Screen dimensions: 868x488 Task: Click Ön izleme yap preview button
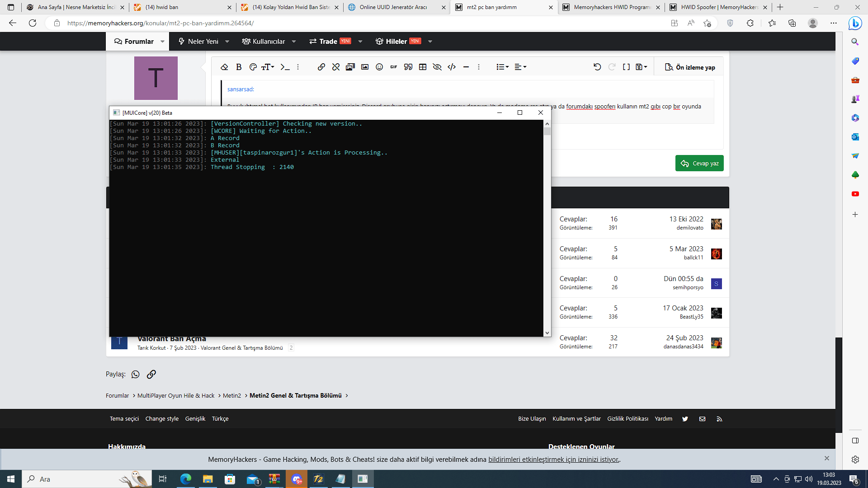click(x=690, y=67)
